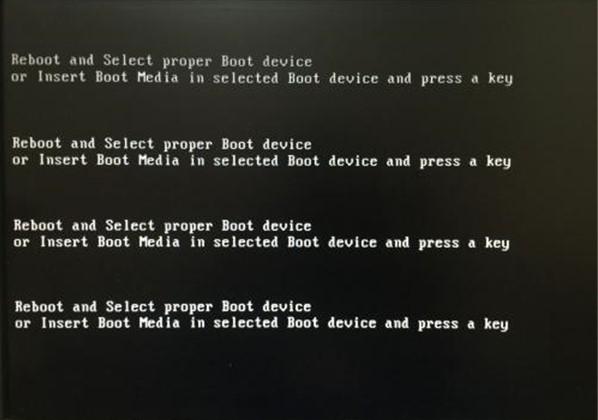Click the word proper in the second message

(188, 145)
